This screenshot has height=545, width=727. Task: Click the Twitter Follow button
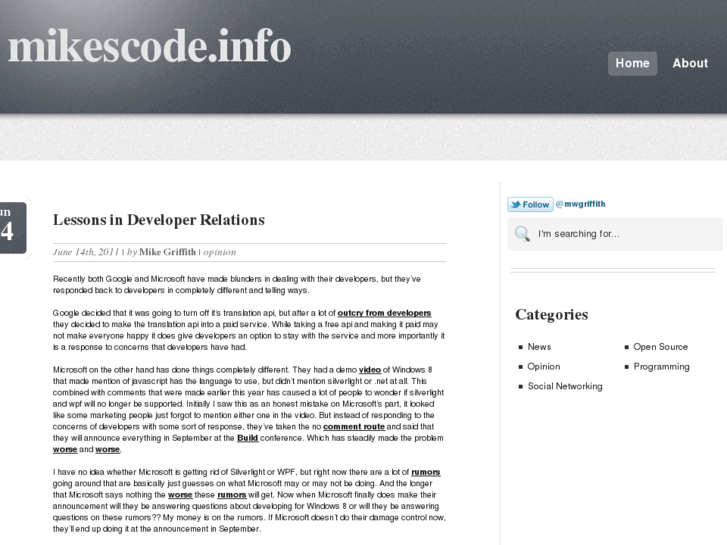point(530,205)
